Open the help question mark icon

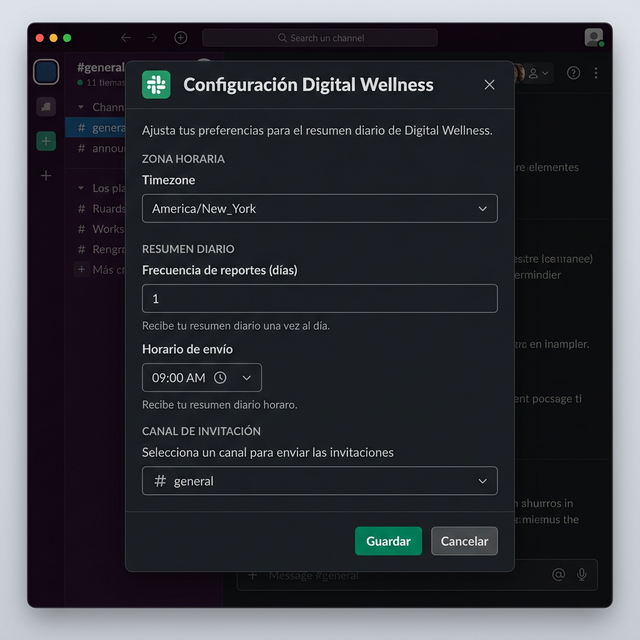coord(573,73)
